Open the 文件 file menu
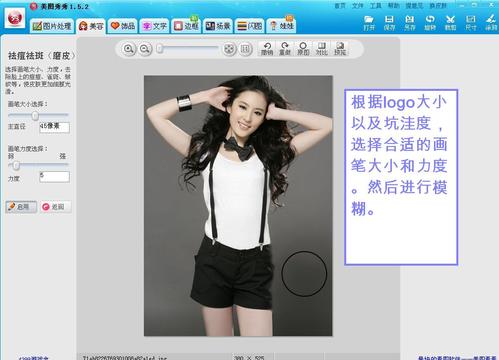499x360 pixels. (x=357, y=6)
